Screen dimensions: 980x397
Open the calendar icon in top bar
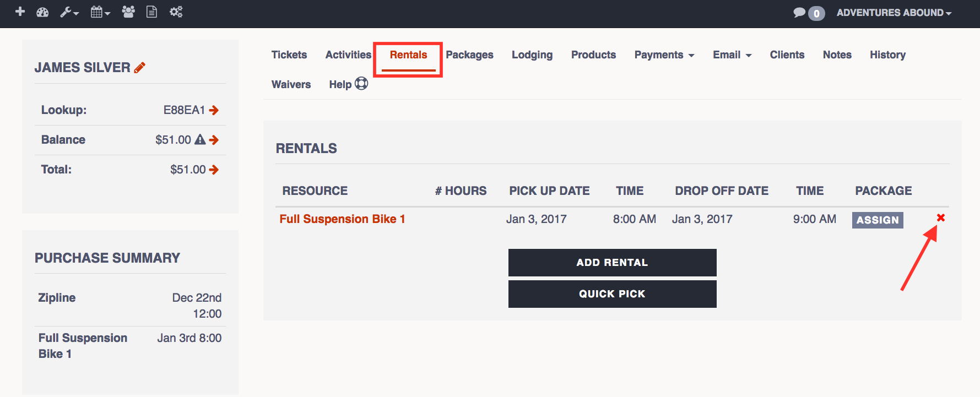click(97, 11)
